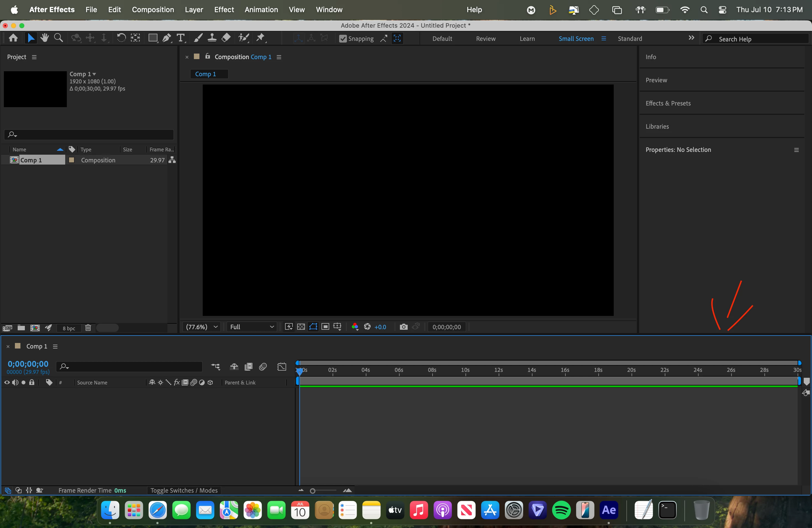Viewport: 812px width, 528px height.
Task: Take a snapshot with camera icon
Action: [403, 327]
